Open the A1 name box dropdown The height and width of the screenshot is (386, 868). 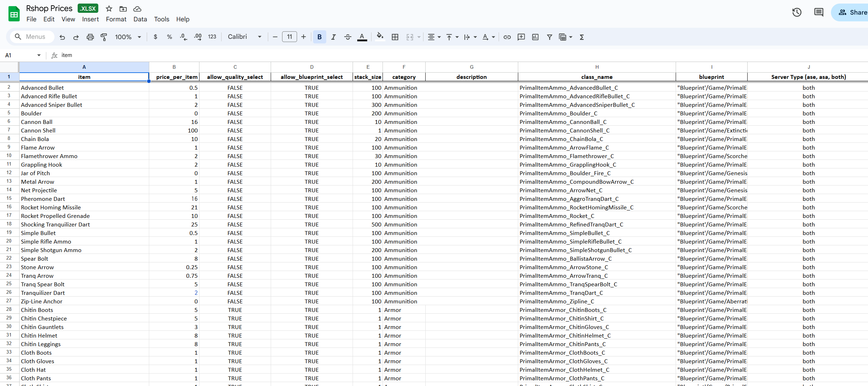coord(39,55)
